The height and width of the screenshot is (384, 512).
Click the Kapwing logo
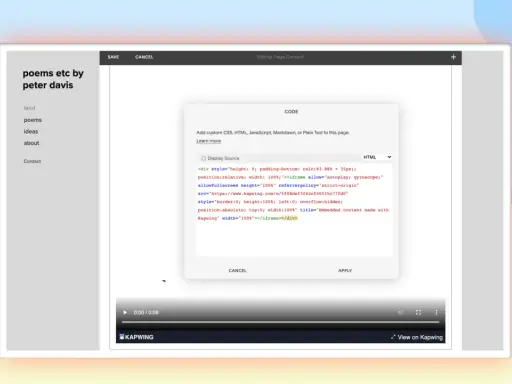click(137, 337)
